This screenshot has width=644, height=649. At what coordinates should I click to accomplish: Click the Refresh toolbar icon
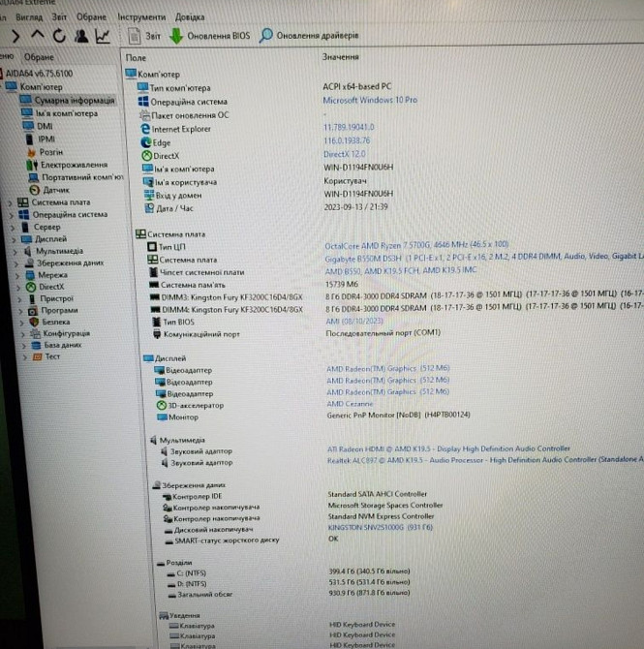pos(60,37)
